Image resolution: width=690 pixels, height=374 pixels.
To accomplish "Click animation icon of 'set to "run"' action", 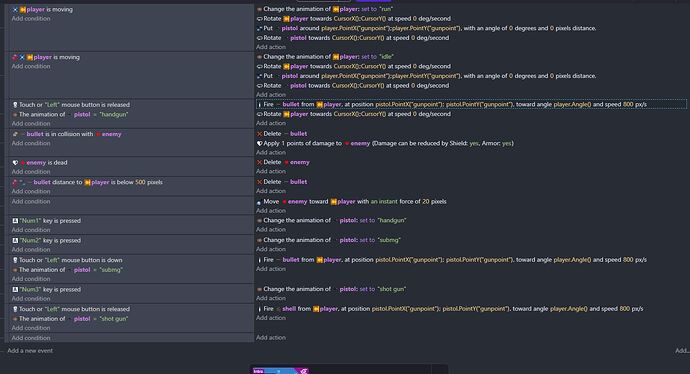I will (260, 9).
